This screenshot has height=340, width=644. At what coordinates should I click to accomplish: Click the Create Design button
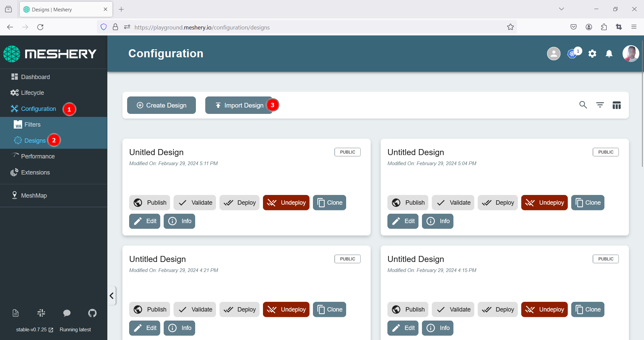[x=161, y=105]
